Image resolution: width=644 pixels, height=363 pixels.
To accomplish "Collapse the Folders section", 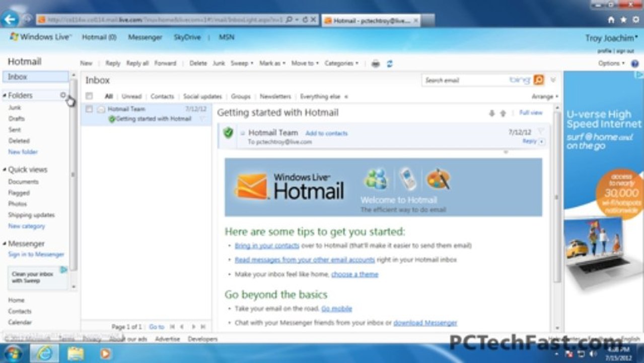I will coord(5,95).
